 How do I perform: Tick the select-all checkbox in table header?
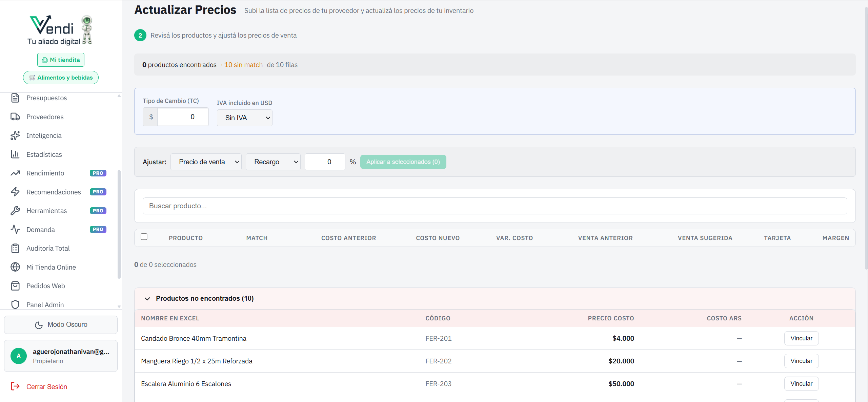(x=144, y=237)
